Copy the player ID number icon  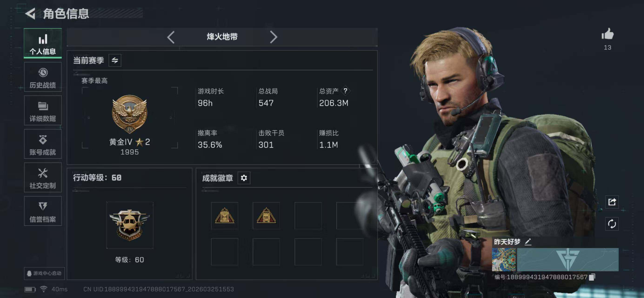(592, 277)
